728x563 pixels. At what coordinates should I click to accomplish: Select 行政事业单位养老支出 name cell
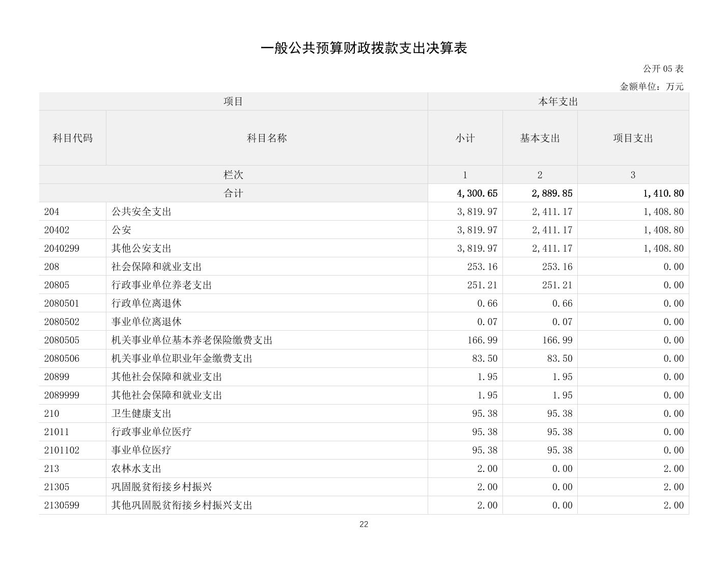point(267,285)
